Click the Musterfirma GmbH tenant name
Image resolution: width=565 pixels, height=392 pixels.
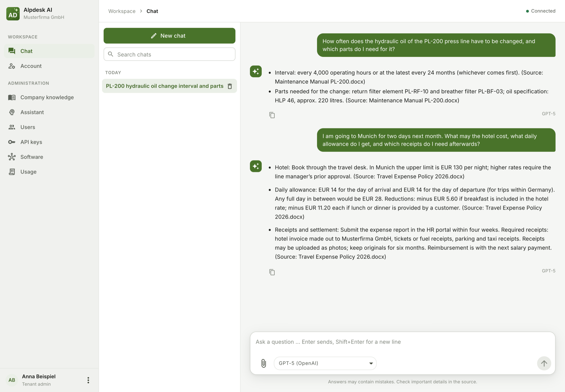pyautogui.click(x=44, y=17)
